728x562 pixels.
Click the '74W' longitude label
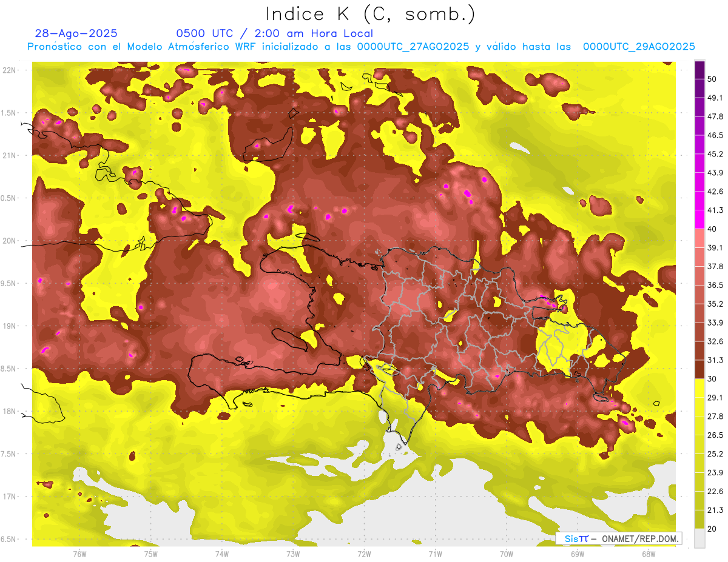pyautogui.click(x=221, y=554)
